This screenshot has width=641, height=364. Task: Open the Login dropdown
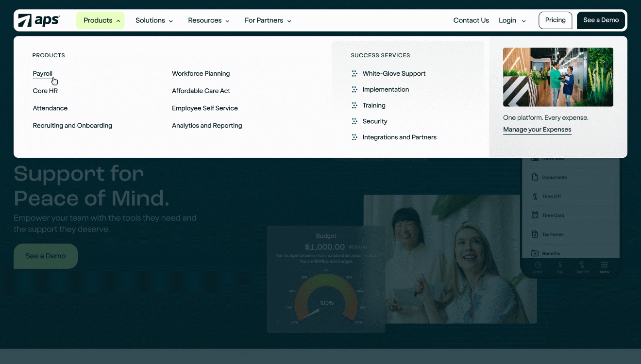click(x=512, y=20)
